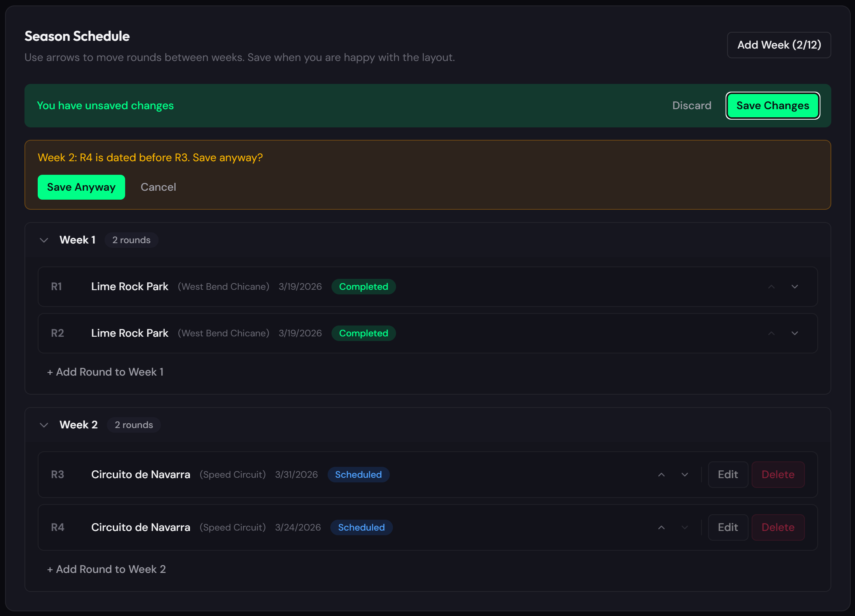This screenshot has height=616, width=855.
Task: Collapse the Week 1 section
Action: (44, 240)
